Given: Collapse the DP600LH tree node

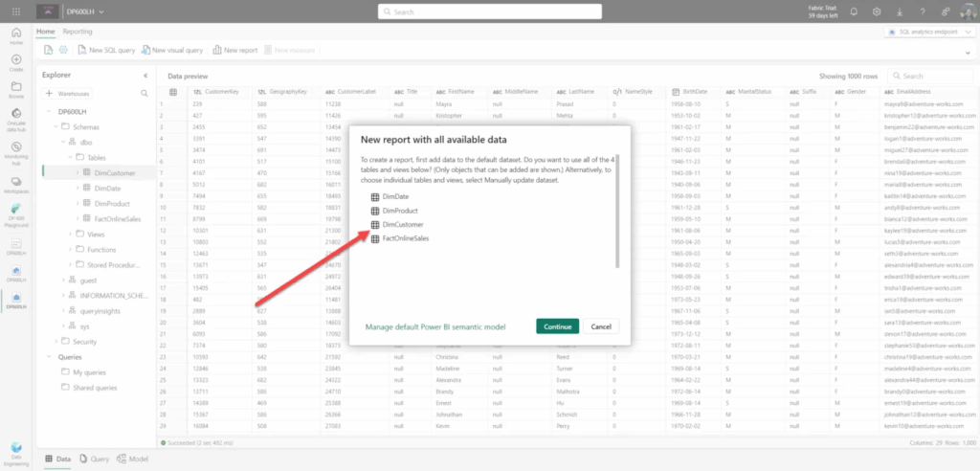Looking at the screenshot, I should coord(49,111).
